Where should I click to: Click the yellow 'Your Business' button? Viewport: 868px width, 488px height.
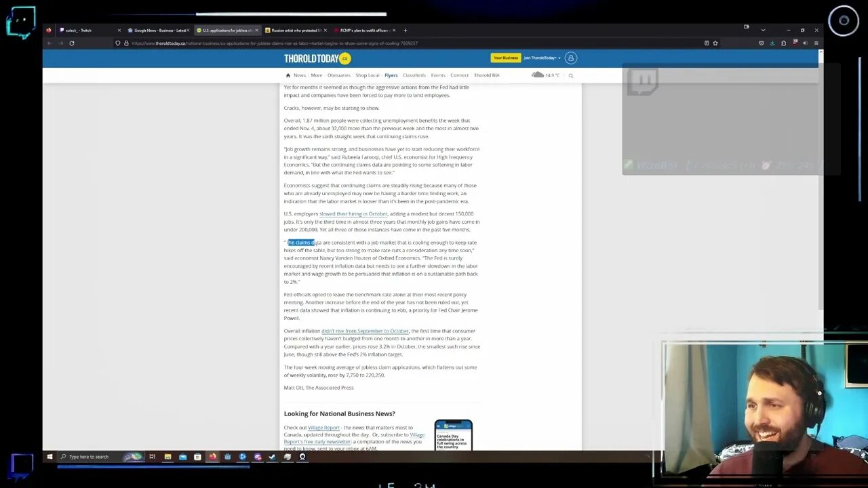point(505,58)
